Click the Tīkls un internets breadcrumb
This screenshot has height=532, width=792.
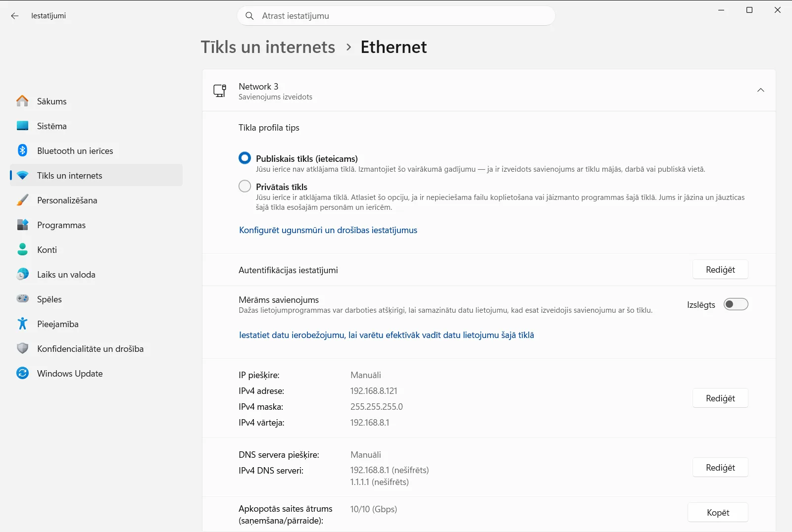268,47
